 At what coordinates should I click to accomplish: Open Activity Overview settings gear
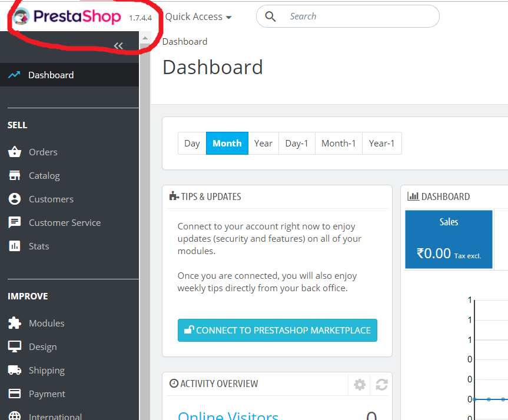(360, 384)
